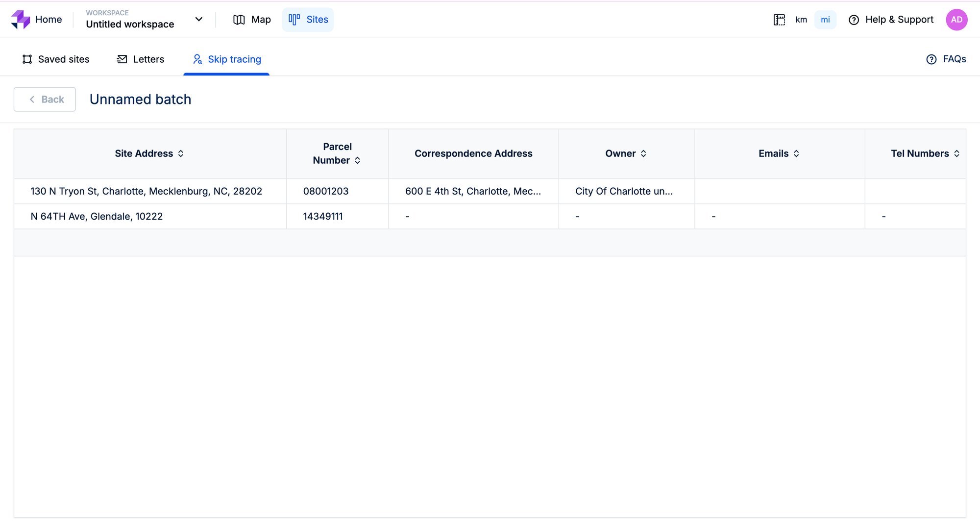
Task: Go back with the Back button
Action: tap(45, 100)
